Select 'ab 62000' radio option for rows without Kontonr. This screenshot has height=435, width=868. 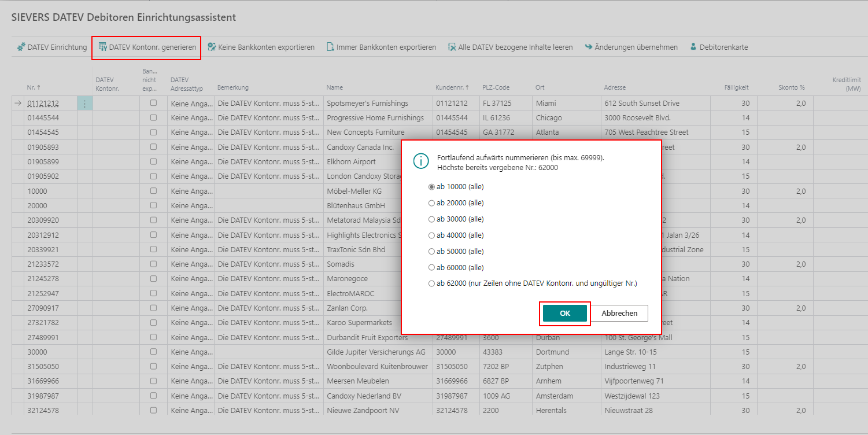(x=431, y=283)
